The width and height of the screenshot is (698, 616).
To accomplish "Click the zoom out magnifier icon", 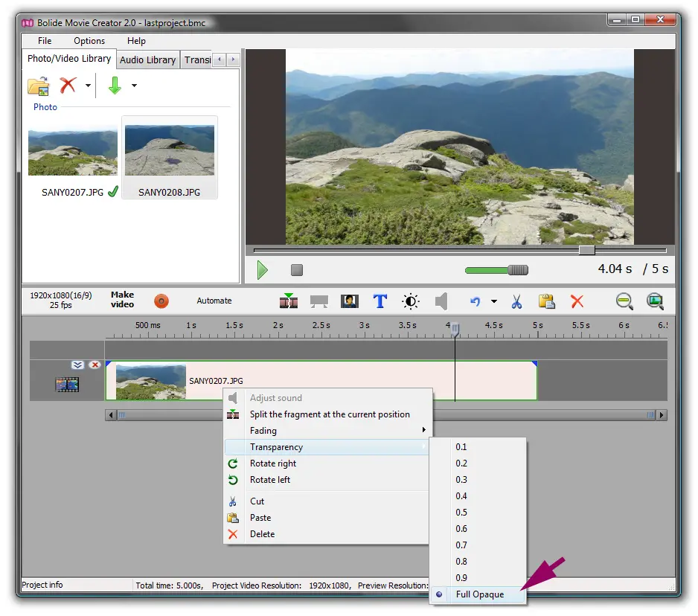I will (624, 301).
